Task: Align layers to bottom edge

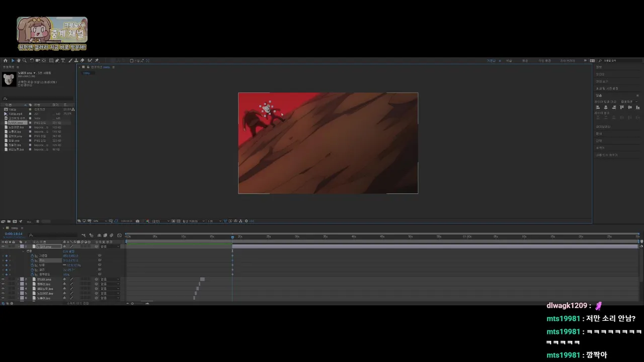Action: click(637, 107)
